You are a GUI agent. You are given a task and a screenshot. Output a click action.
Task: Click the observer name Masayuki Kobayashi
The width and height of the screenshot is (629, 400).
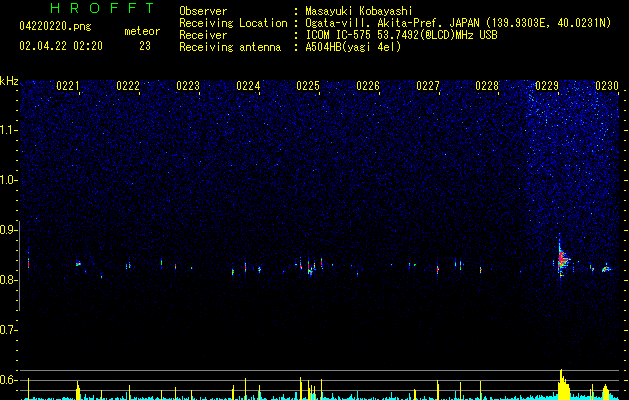coord(358,11)
